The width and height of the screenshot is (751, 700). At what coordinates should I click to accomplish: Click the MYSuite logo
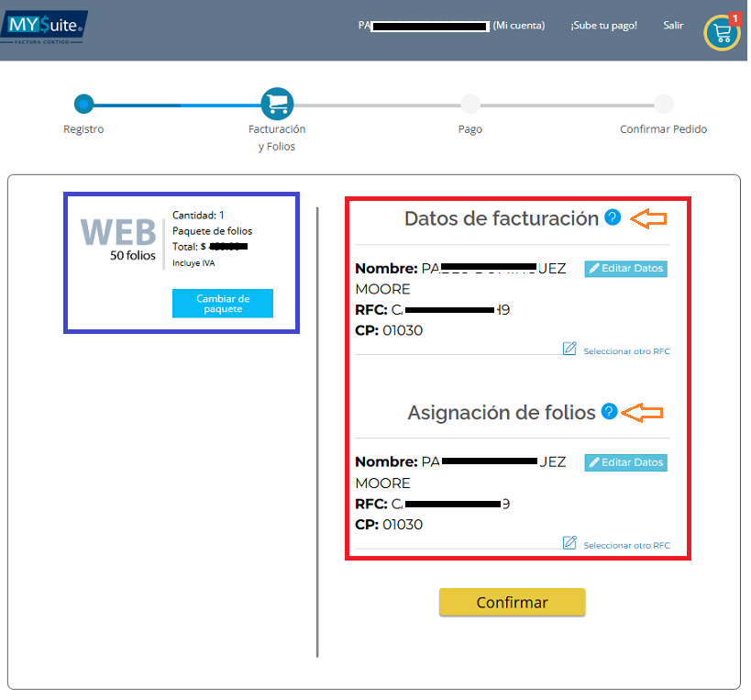46,28
